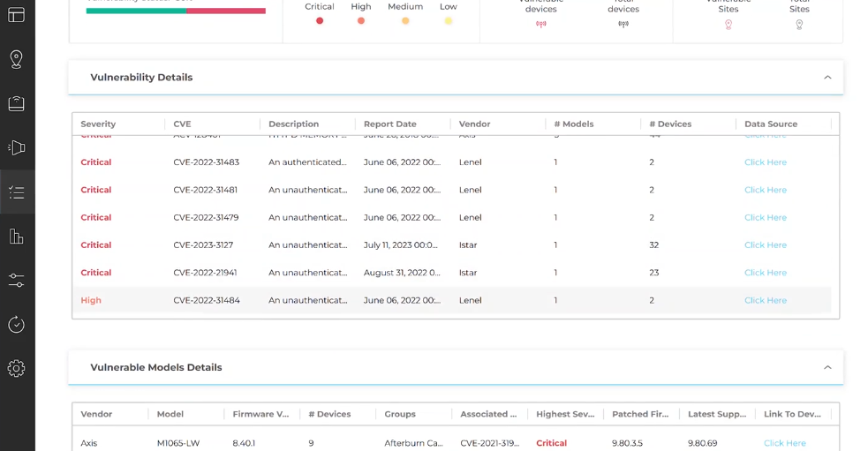Click the total sites pin icon
Image resolution: width=868 pixels, height=451 pixels.
[799, 25]
